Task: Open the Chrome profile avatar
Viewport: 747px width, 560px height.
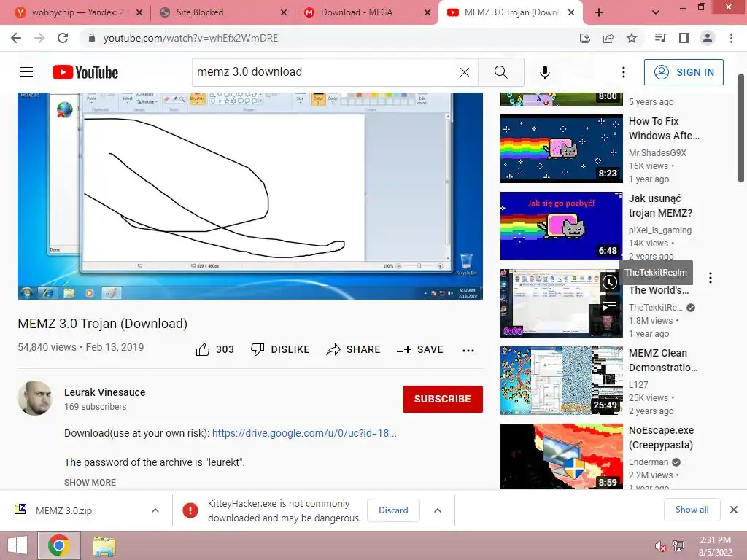Action: (708, 38)
